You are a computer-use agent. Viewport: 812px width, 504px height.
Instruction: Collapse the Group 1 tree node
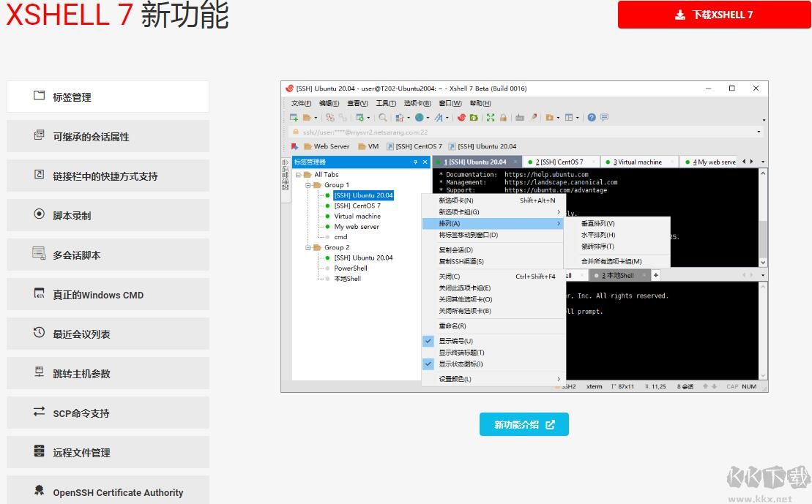(x=308, y=184)
